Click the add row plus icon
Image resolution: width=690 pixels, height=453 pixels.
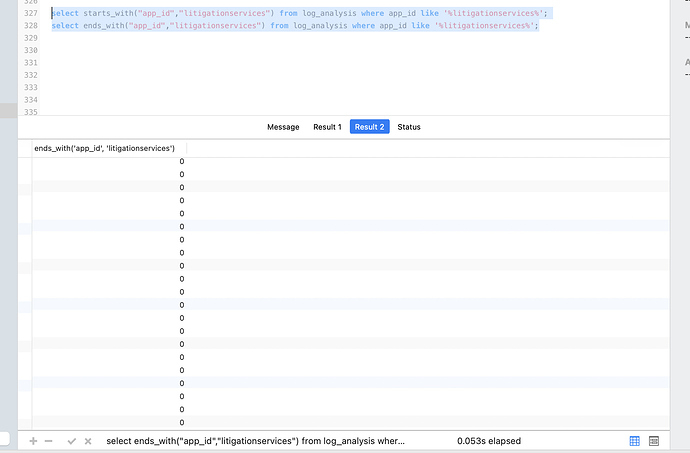click(x=34, y=441)
